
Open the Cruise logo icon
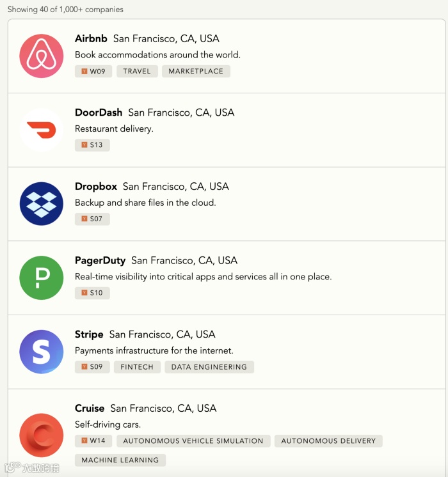point(42,435)
